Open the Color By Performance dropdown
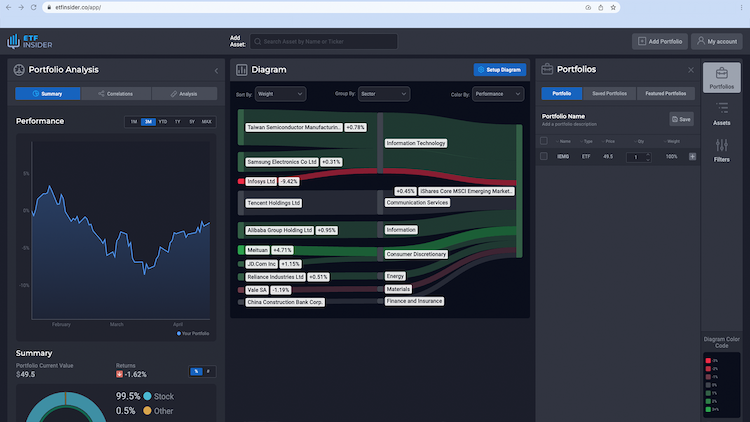Image resolution: width=750 pixels, height=422 pixels. click(497, 94)
